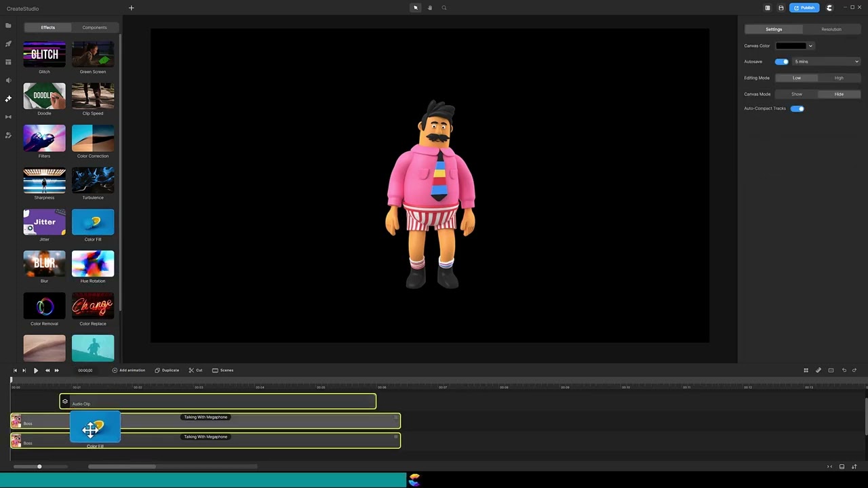
Task: Select the Audio Clip on the timeline
Action: click(x=218, y=402)
